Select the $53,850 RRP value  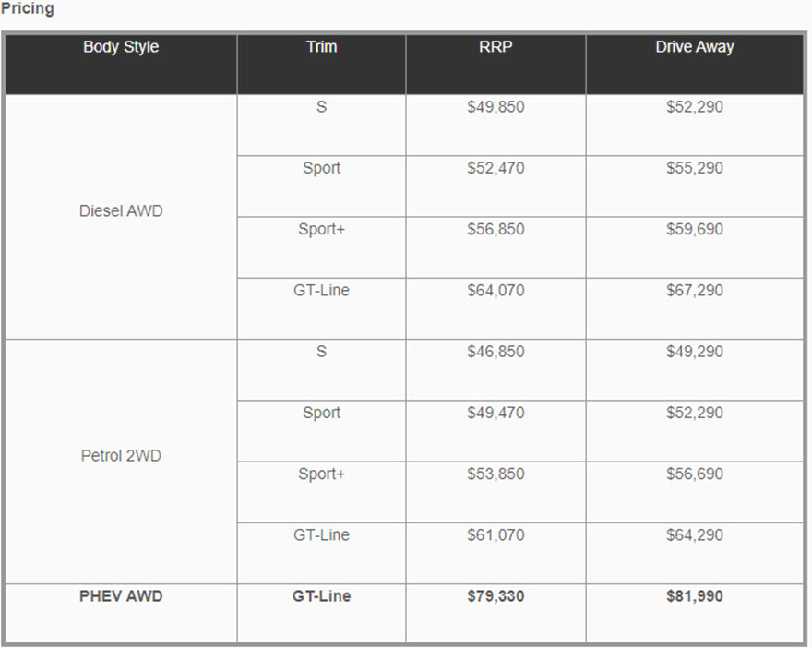click(496, 474)
